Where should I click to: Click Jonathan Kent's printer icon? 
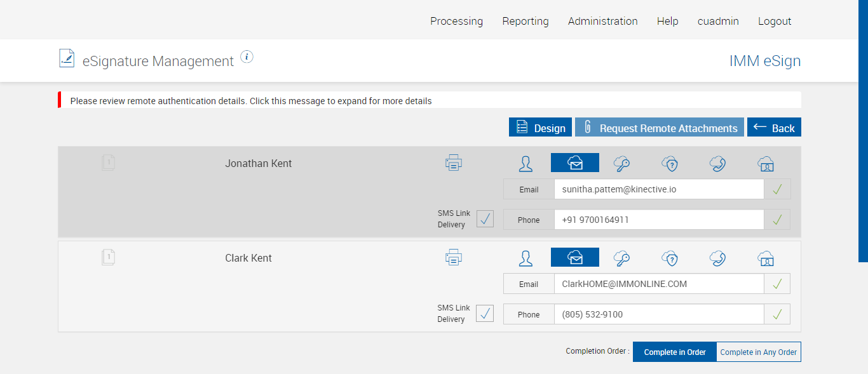pyautogui.click(x=453, y=163)
